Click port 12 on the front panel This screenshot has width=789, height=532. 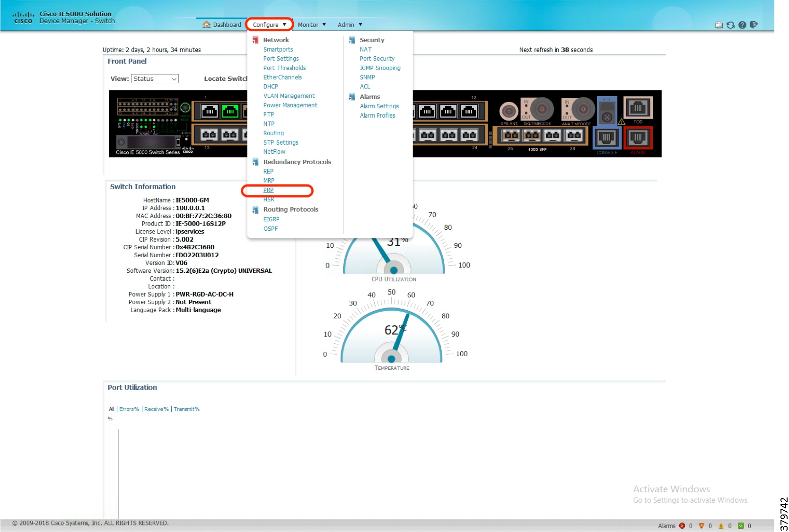point(469,112)
